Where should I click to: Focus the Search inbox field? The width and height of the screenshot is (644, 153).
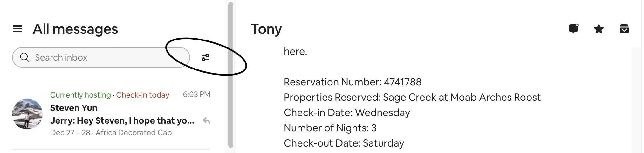click(101, 57)
